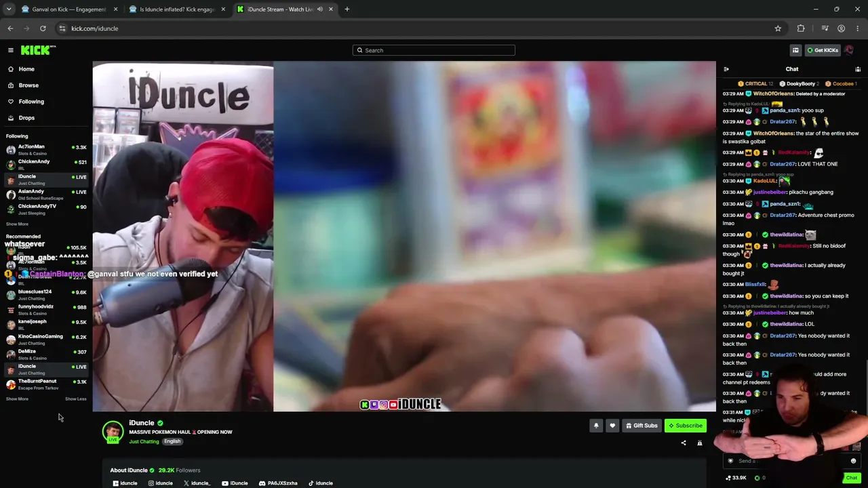Open ChickenAndyTV channel in the sidebar
The height and width of the screenshot is (488, 868).
(46, 209)
